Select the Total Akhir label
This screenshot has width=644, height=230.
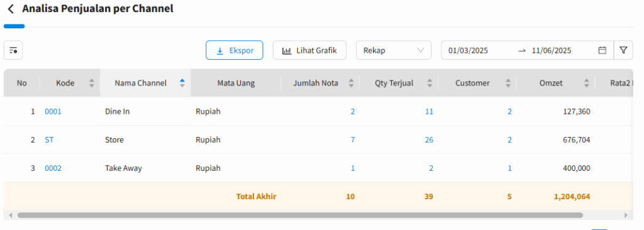(257, 196)
